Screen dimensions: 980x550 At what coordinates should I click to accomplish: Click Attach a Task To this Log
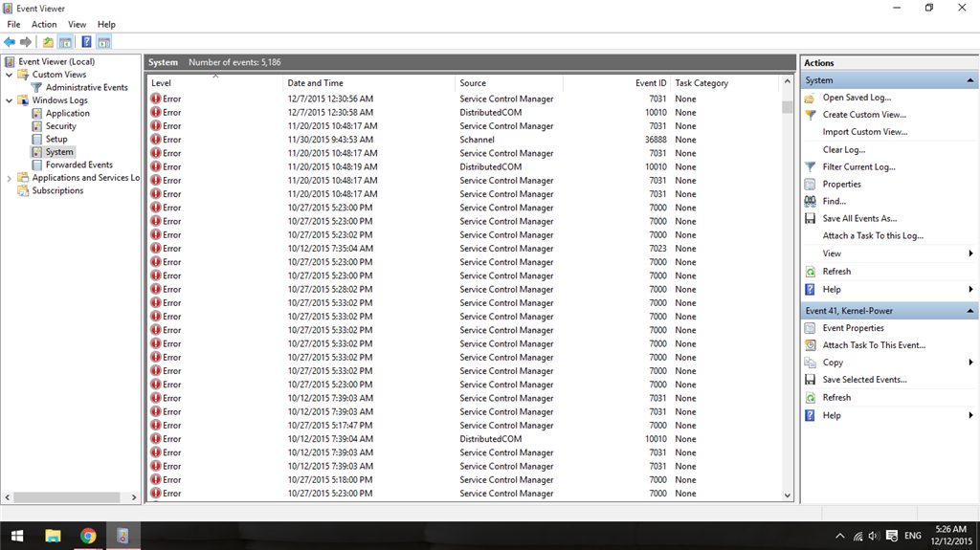point(873,235)
